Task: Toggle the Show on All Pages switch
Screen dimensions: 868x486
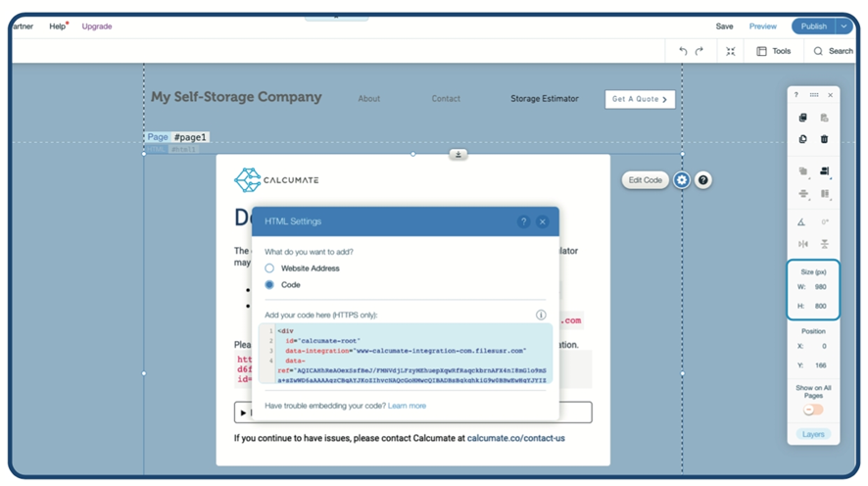Action: [x=813, y=410]
